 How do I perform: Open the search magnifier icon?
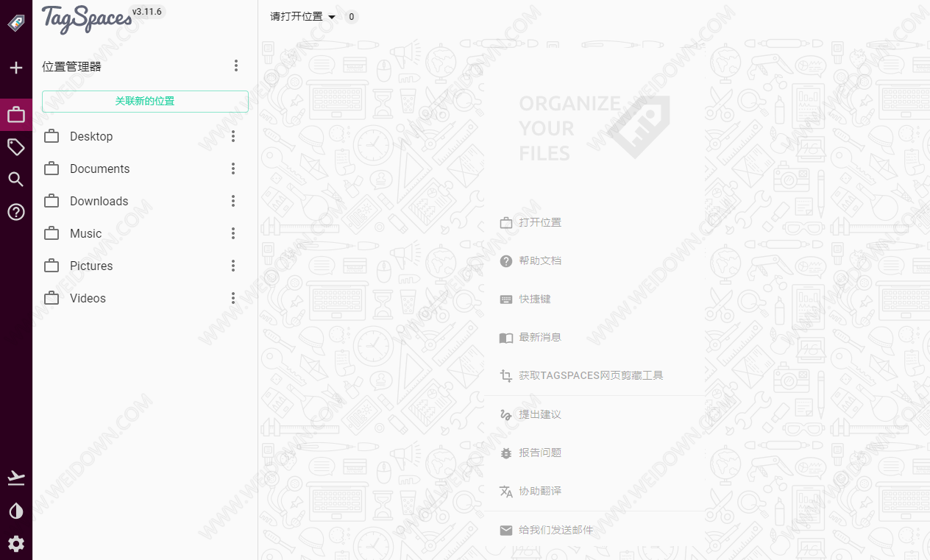(16, 180)
